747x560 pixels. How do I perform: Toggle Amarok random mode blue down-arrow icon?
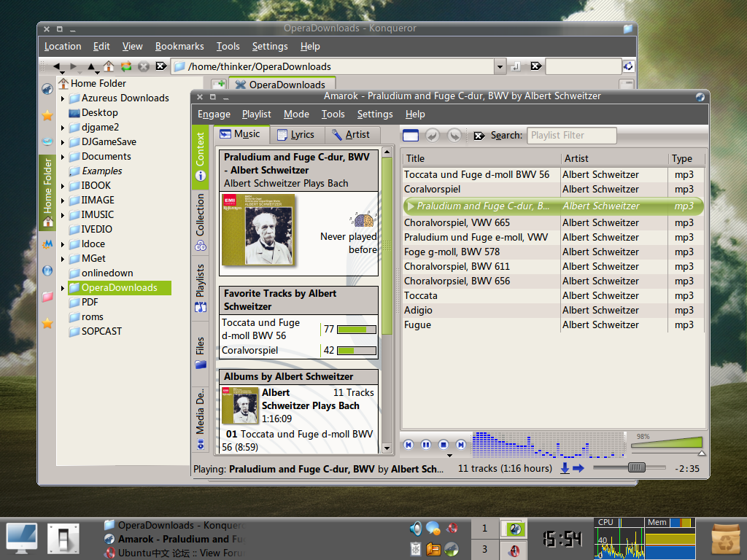565,469
